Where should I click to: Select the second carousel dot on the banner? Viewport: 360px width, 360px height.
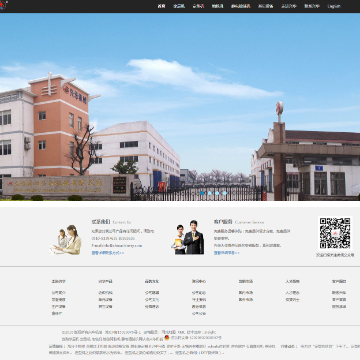tap(210, 193)
